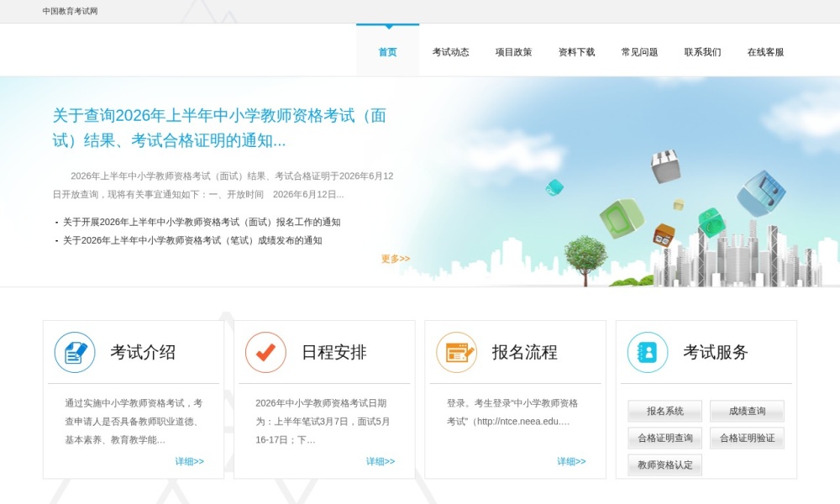Go to the 考试动态 menu item
Screen dimensions: 840x504
click(x=450, y=52)
